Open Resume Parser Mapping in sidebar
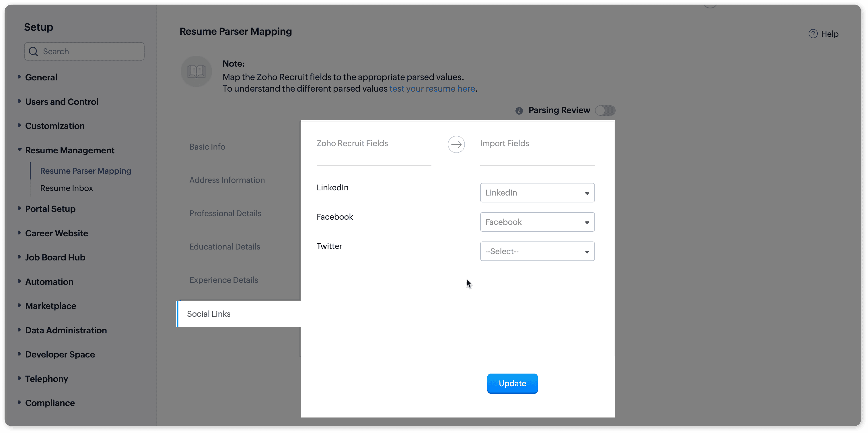Screen dimensions: 868x433 tap(85, 171)
